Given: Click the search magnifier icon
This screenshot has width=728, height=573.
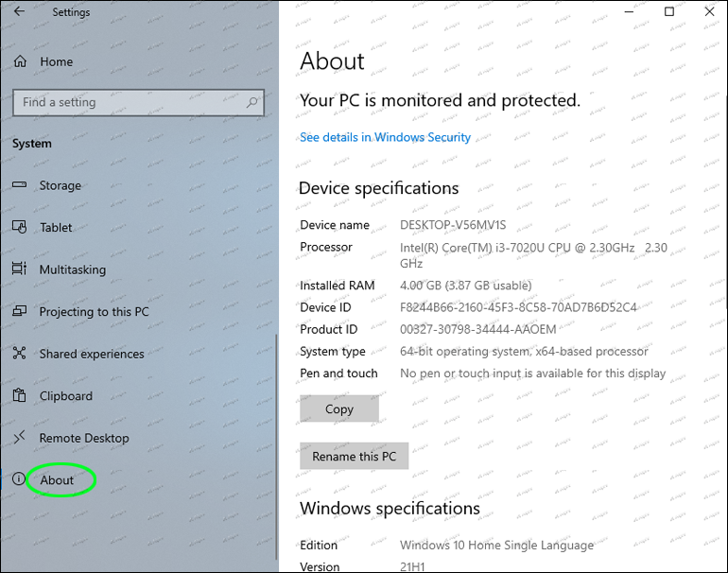Looking at the screenshot, I should pyautogui.click(x=252, y=102).
